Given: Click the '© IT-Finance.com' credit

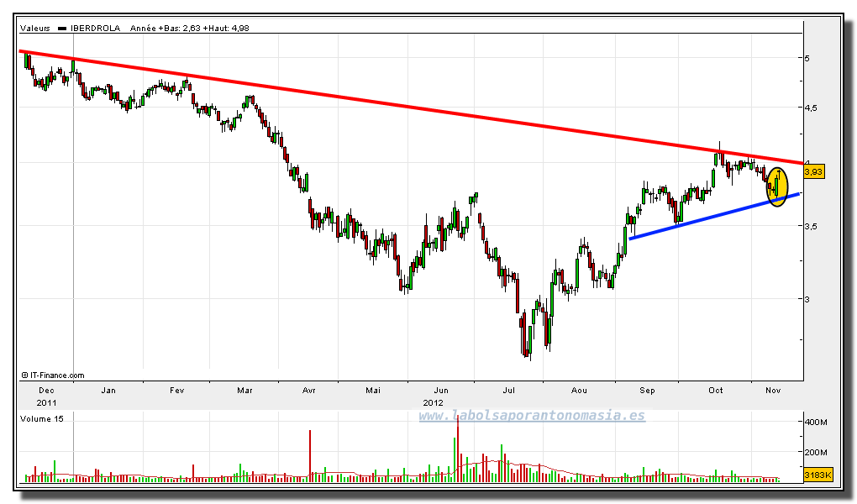Looking at the screenshot, I should coord(53,375).
